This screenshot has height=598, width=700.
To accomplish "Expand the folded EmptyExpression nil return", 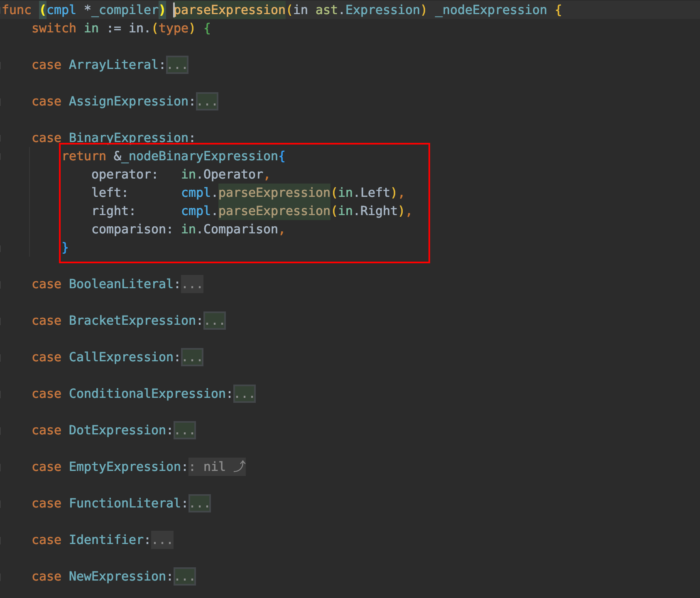I will pos(217,467).
